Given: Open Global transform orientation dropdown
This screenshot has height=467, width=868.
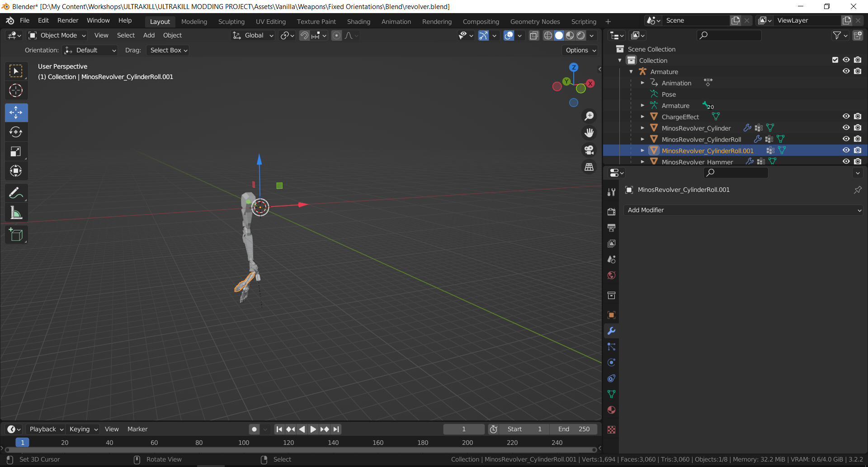Looking at the screenshot, I should pyautogui.click(x=253, y=36).
